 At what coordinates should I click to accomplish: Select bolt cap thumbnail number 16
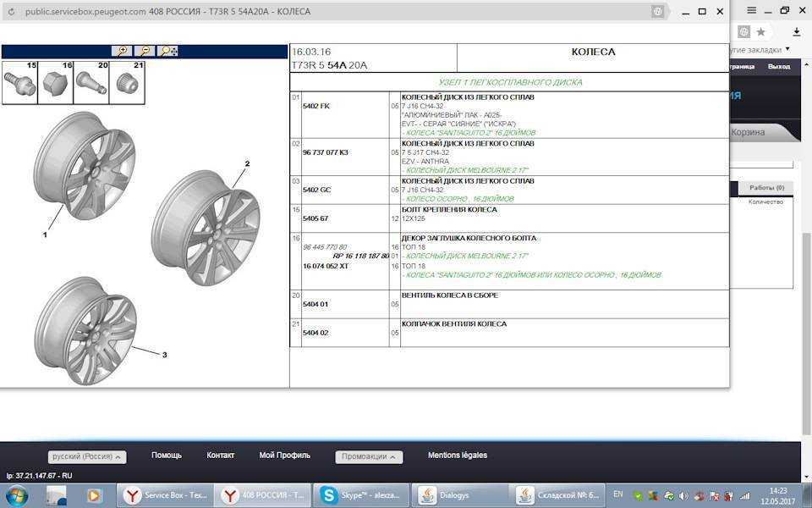point(56,82)
